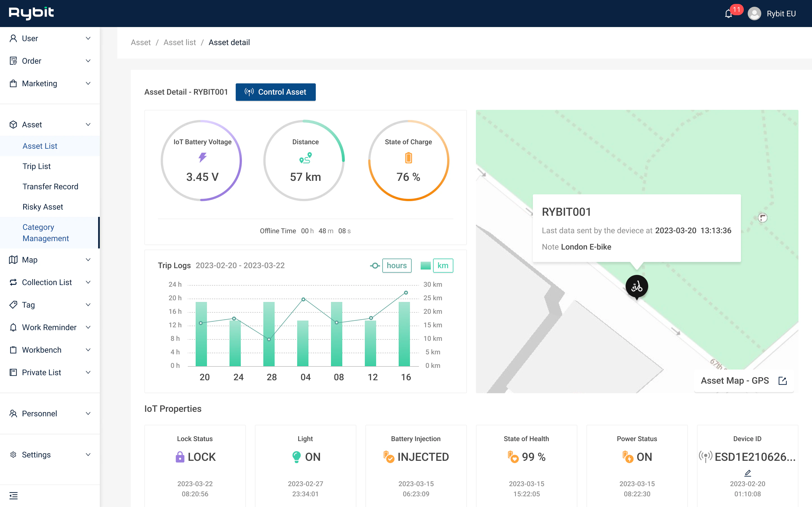The height and width of the screenshot is (507, 812).
Task: Switch Trip Logs to km view
Action: coord(443,265)
